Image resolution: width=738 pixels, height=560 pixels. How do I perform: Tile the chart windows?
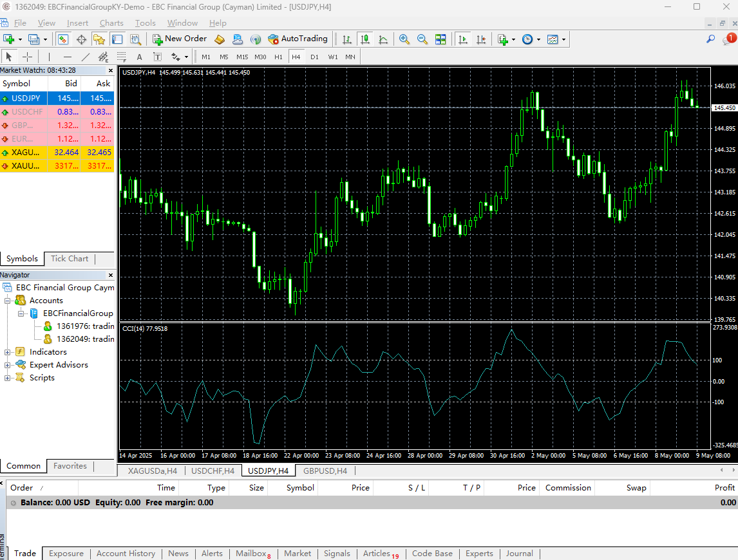440,39
